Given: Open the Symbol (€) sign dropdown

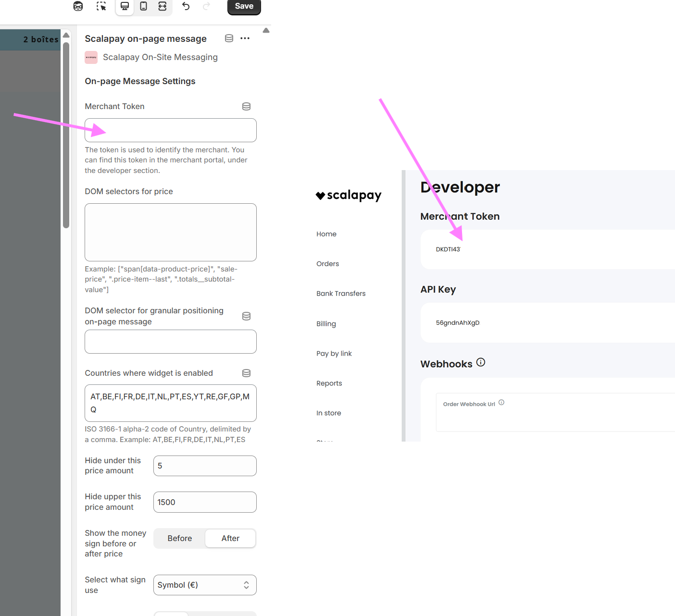Looking at the screenshot, I should coord(205,585).
